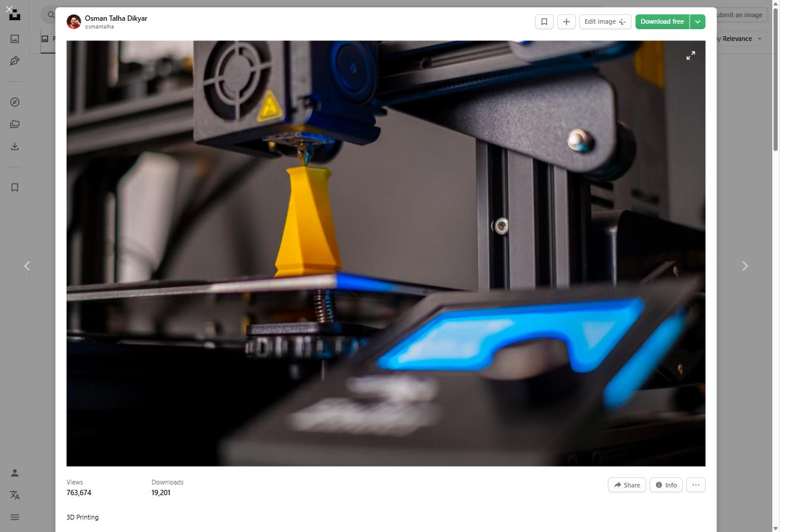This screenshot has height=532, width=786.
Task: Click the 3D Printing caption text
Action: coord(83,517)
